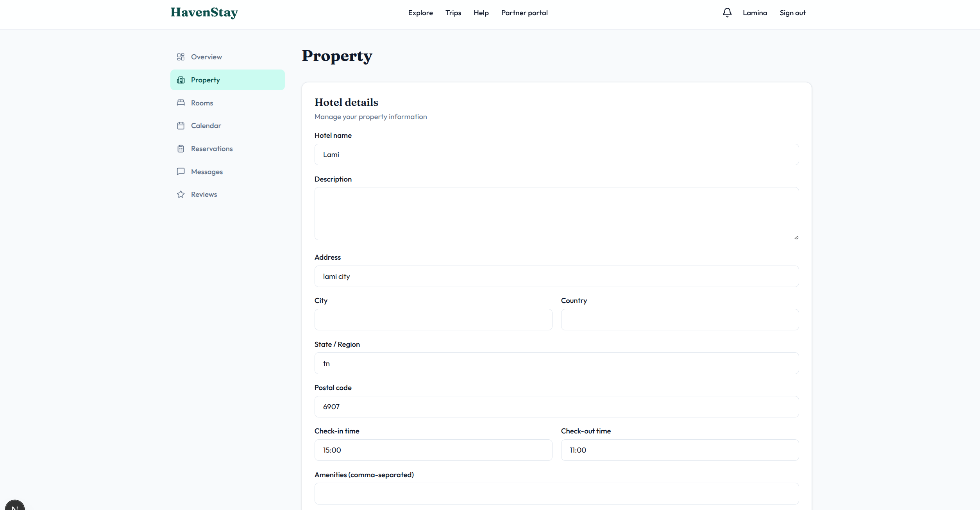
Task: Click the 'Country' label
Action: [x=574, y=301]
